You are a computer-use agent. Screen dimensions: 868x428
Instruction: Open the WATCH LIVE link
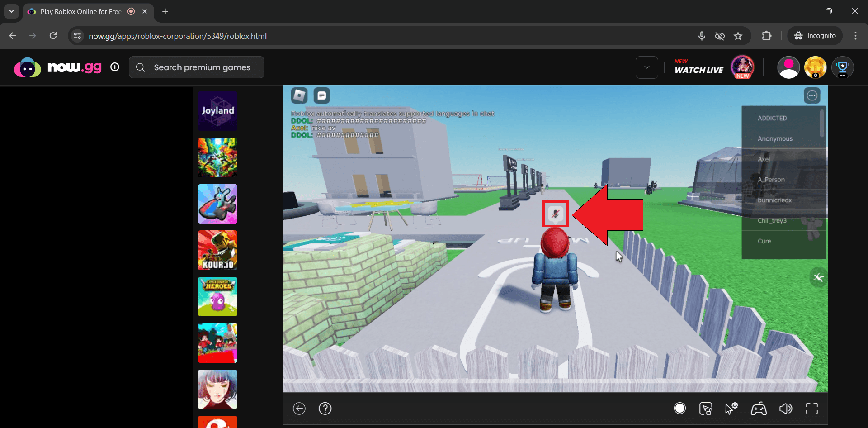tap(699, 67)
